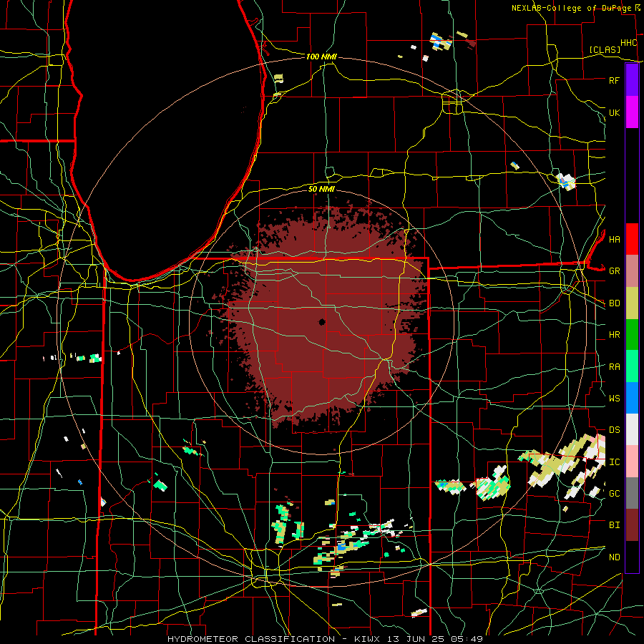The image size is (644, 644).
Task: Click the NEXLAB-College of DuPage title
Action: [x=572, y=8]
